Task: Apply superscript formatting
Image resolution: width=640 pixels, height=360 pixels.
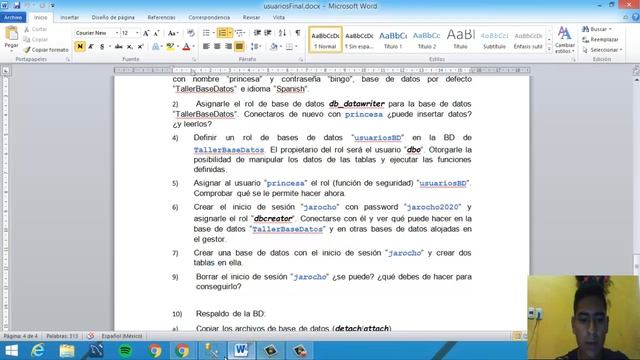Action: click(140, 47)
